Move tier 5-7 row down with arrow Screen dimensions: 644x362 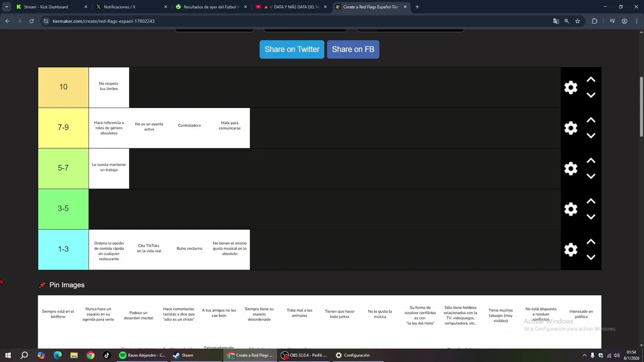coord(591,176)
